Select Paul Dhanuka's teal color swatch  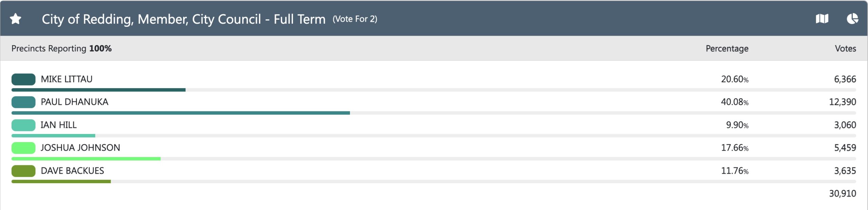23,102
